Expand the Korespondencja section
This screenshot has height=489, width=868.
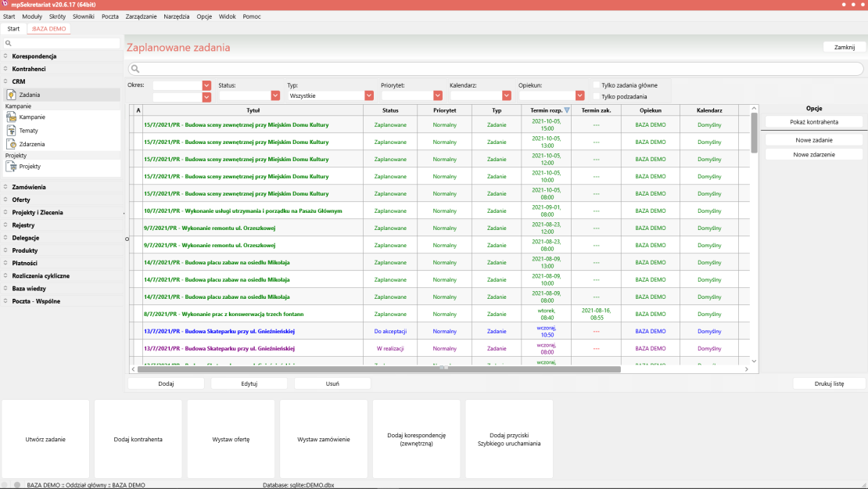(x=5, y=56)
